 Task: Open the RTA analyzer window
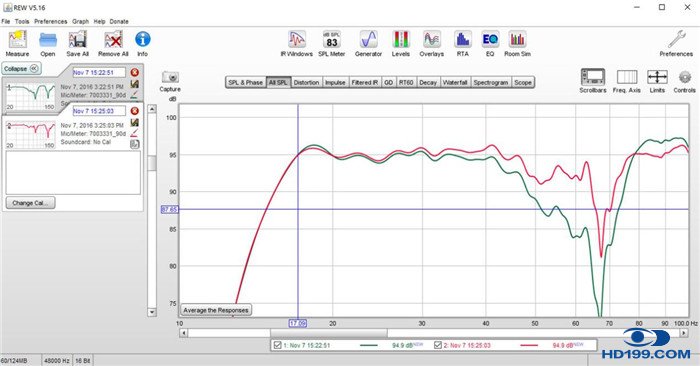click(462, 43)
